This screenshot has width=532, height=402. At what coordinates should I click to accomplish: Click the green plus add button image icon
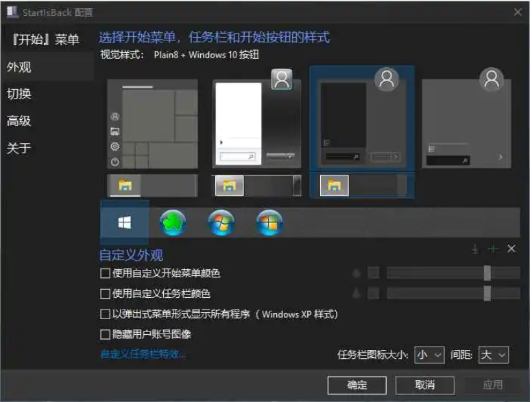pos(493,249)
